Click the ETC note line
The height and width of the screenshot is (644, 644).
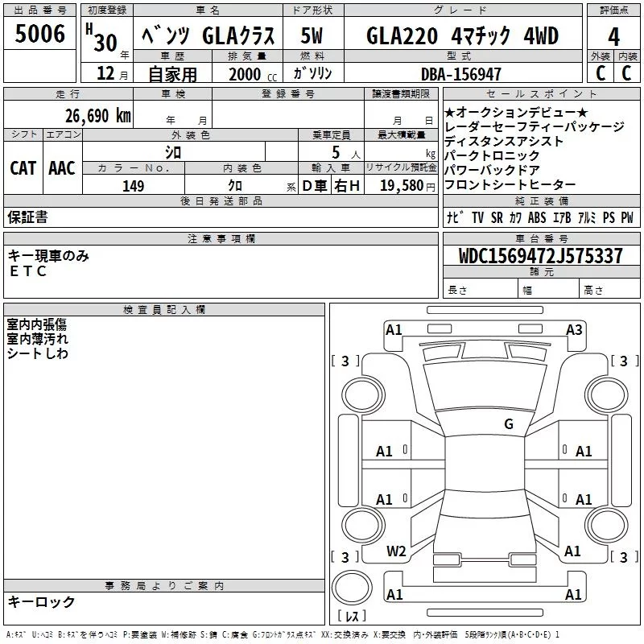(x=28, y=271)
